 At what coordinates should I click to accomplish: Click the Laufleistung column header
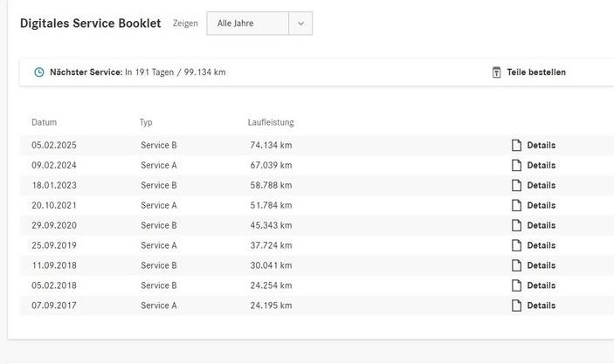click(271, 122)
